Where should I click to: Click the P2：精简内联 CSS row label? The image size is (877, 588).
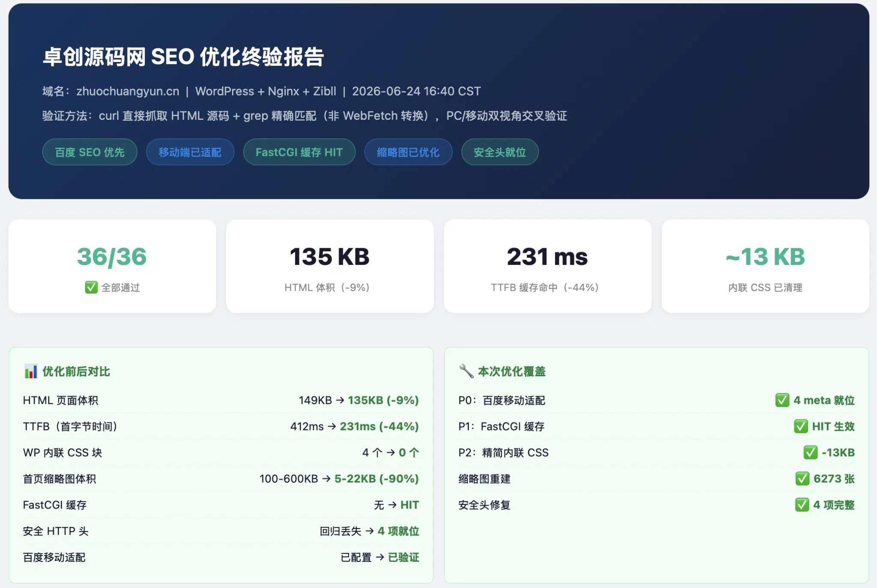[504, 452]
